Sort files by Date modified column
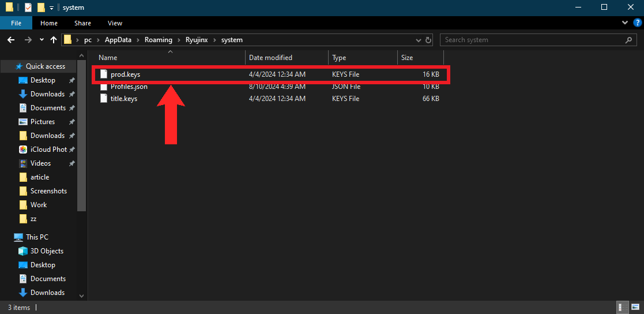This screenshot has width=644, height=314. (x=270, y=58)
